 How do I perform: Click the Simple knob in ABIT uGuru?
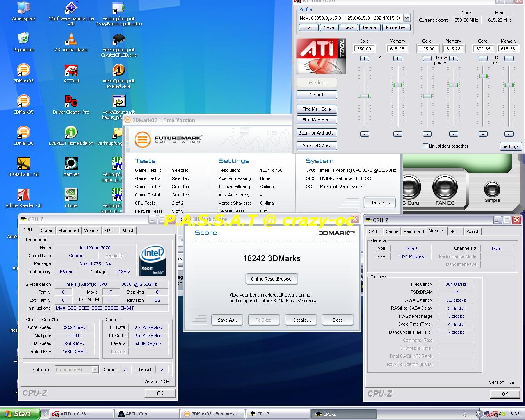click(x=492, y=189)
